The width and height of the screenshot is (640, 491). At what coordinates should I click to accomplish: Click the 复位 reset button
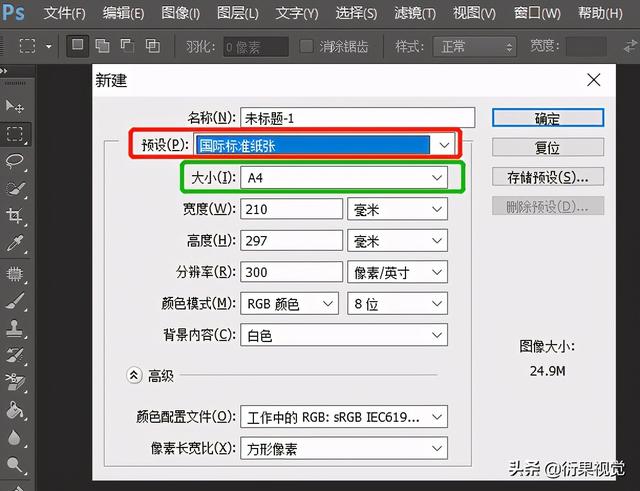click(x=548, y=147)
